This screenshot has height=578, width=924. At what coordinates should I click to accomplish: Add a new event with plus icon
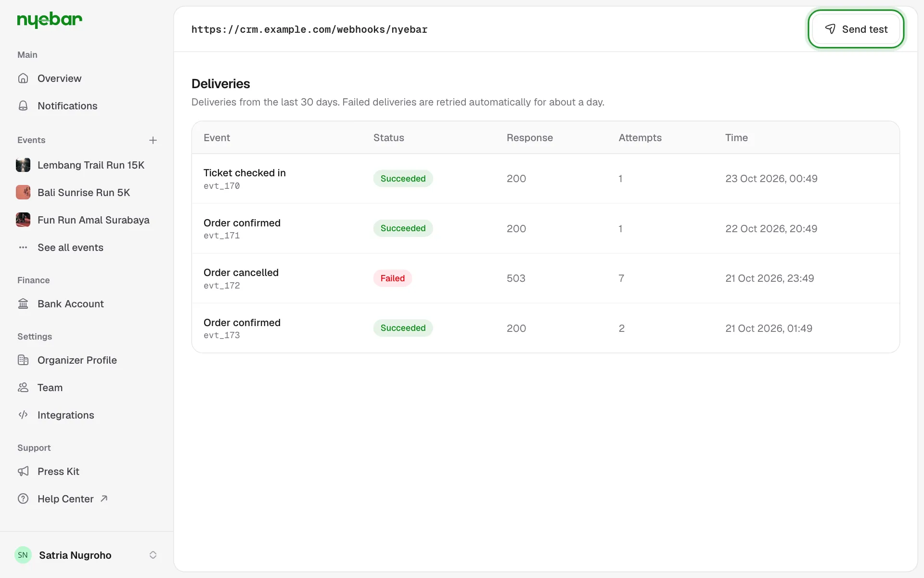[x=153, y=140]
